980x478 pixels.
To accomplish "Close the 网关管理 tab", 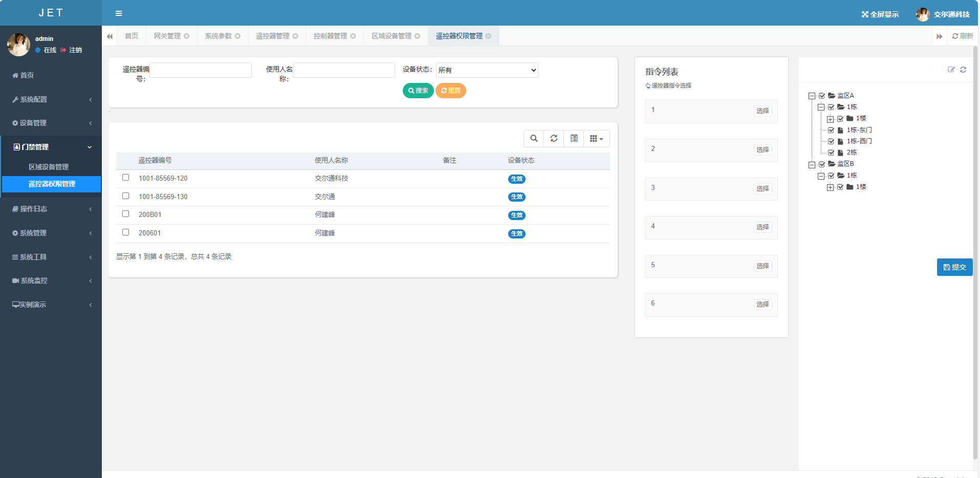I will [x=187, y=36].
